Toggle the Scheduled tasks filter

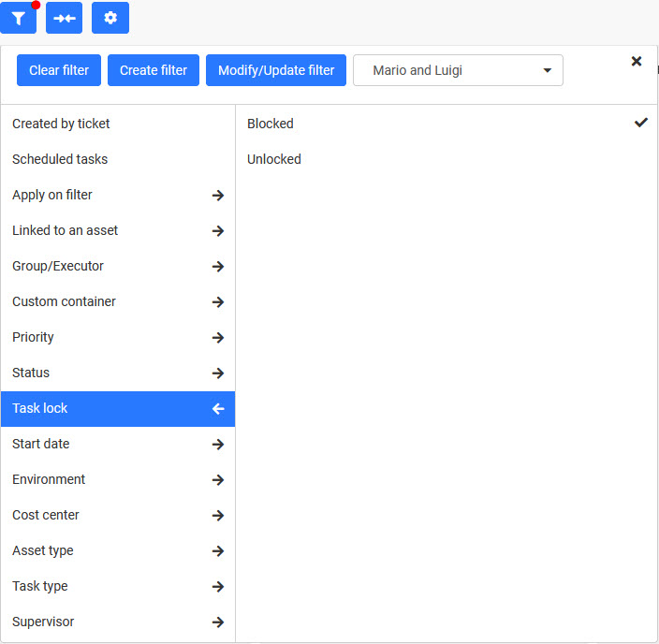[118, 159]
